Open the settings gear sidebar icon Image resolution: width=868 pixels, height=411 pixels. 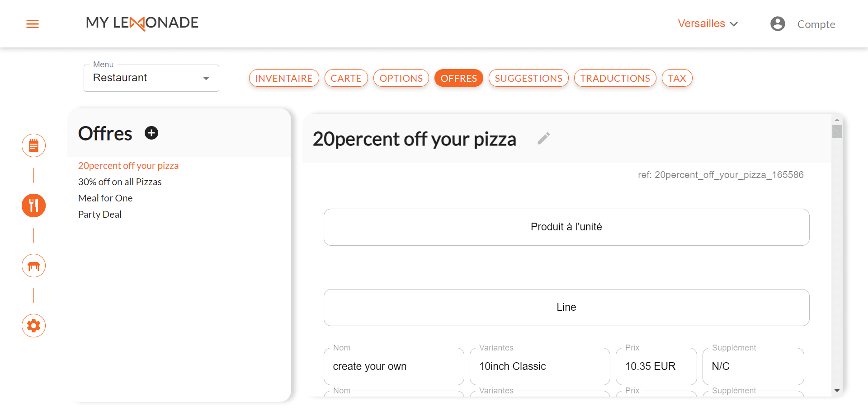tap(34, 326)
